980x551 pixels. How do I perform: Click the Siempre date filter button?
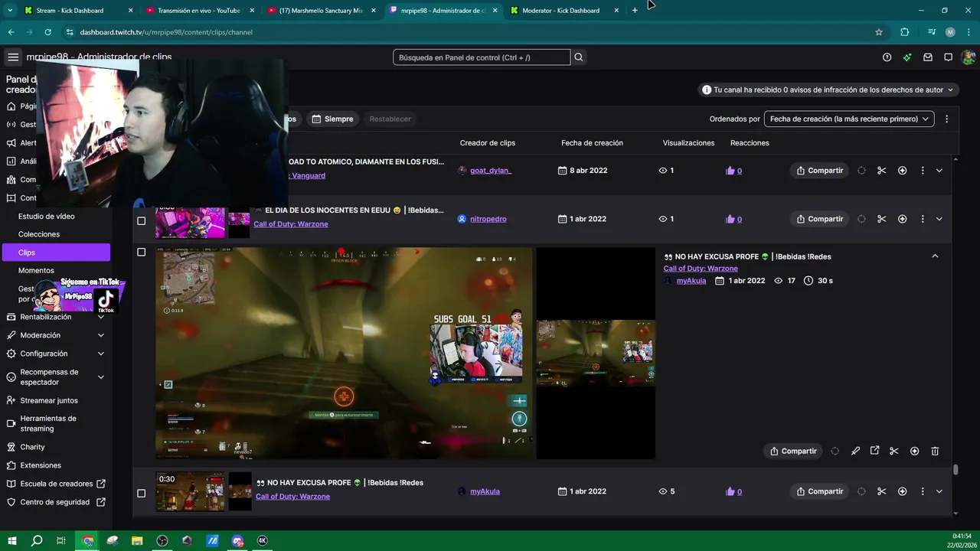(x=332, y=119)
